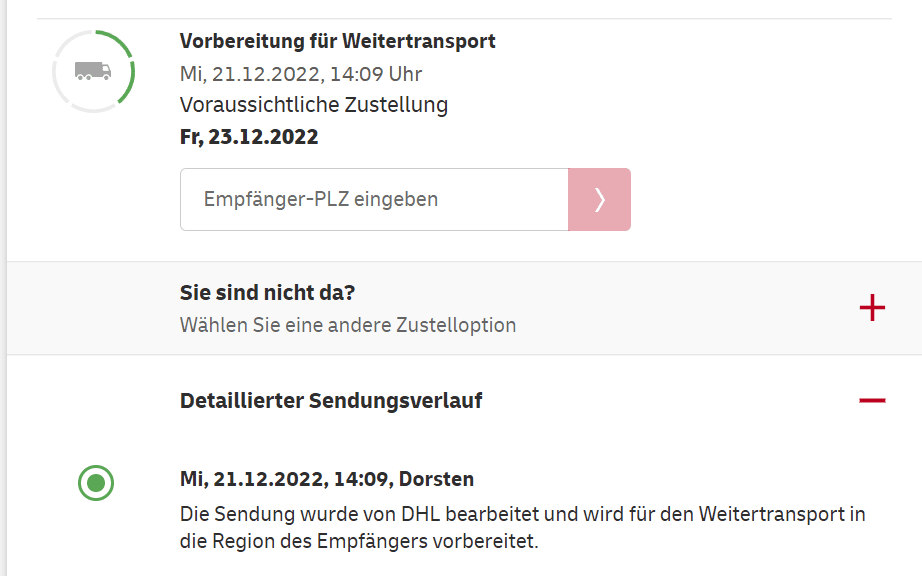Click the "Region des Empfängers vorbereitet" text line
The width and height of the screenshot is (922, 576).
pos(359,542)
